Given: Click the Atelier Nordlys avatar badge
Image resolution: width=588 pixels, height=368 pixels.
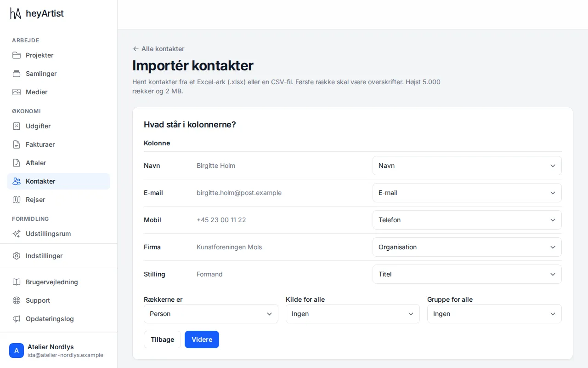Looking at the screenshot, I should click(x=17, y=351).
